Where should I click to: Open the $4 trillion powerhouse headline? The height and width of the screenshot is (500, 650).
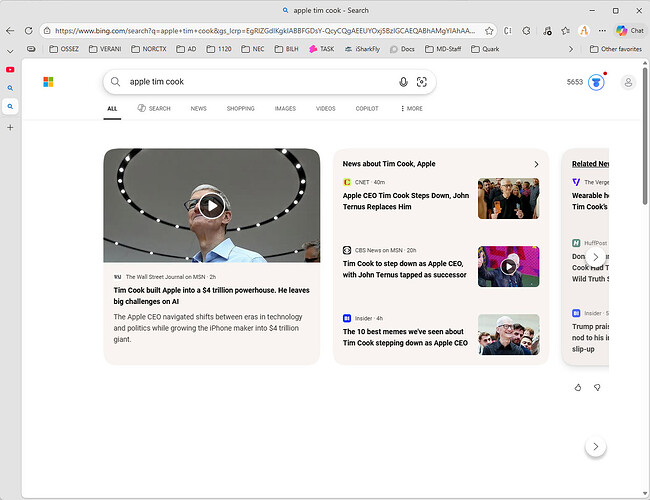pos(211,296)
